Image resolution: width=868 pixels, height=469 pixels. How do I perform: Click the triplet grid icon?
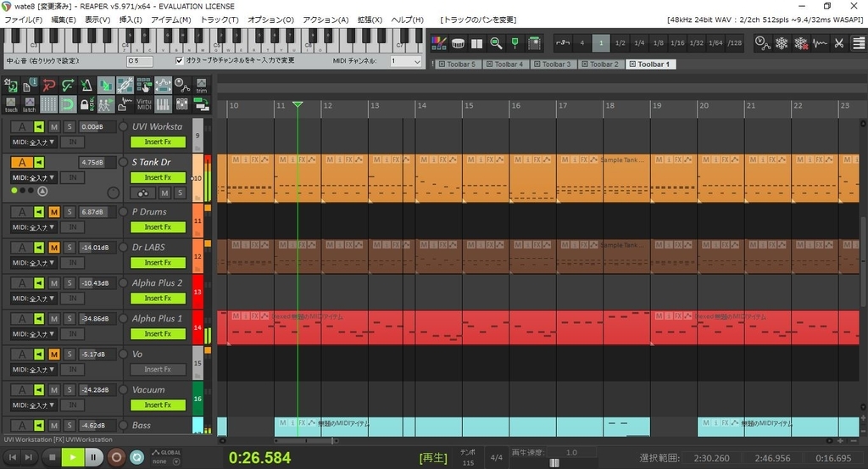tap(563, 42)
